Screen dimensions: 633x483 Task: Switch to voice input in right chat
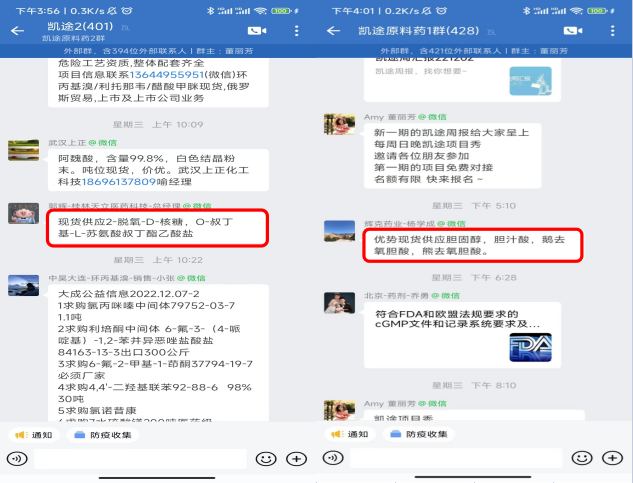coord(333,458)
